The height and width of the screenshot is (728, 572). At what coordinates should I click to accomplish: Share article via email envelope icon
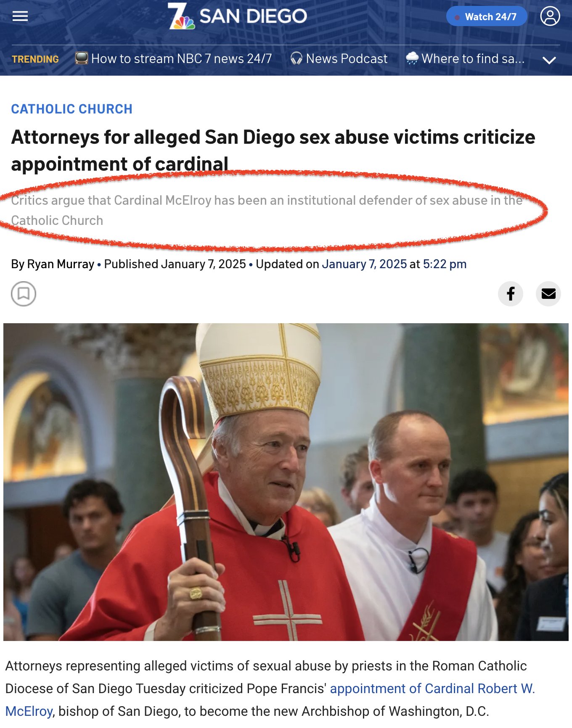[x=548, y=293]
